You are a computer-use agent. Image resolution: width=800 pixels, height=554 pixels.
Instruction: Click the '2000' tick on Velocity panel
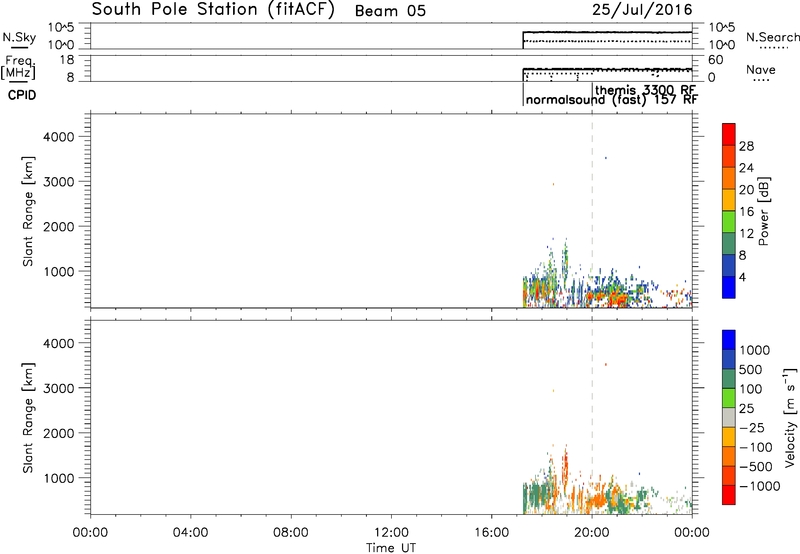click(59, 433)
